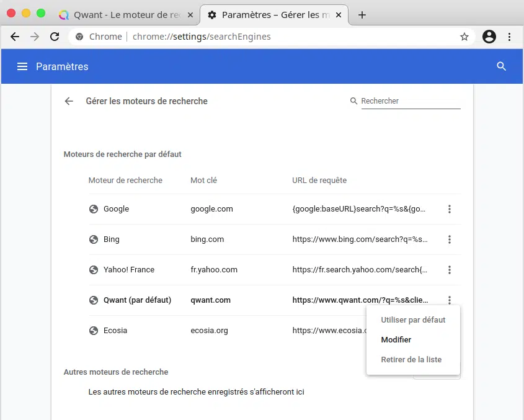Bookmark this page with the star icon

tap(464, 37)
